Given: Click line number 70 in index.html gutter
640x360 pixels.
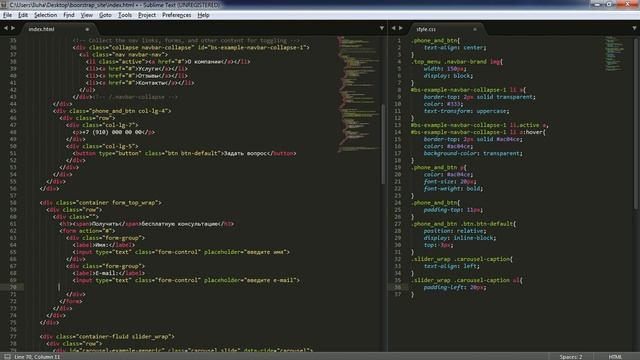Looking at the screenshot, I should tap(13, 287).
